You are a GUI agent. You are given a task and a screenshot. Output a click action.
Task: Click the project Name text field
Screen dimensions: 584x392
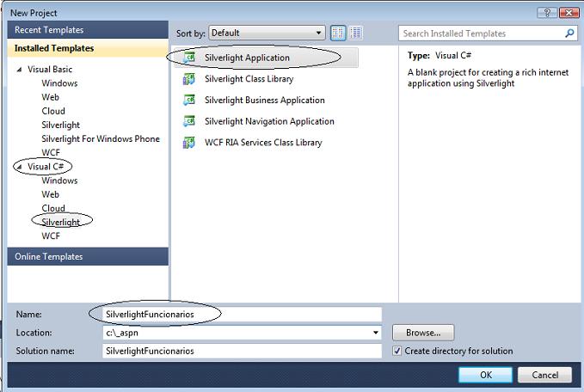point(241,315)
